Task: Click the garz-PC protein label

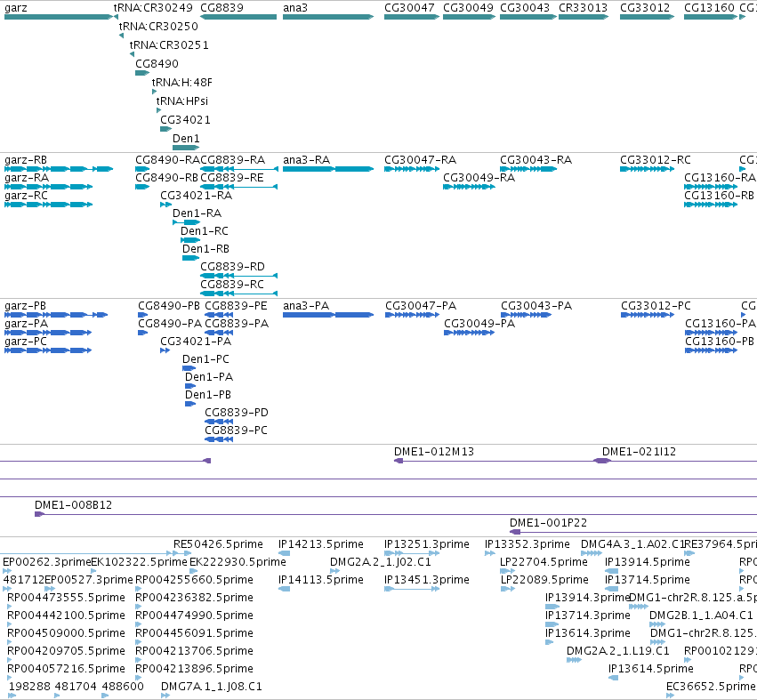Action: coord(26,342)
